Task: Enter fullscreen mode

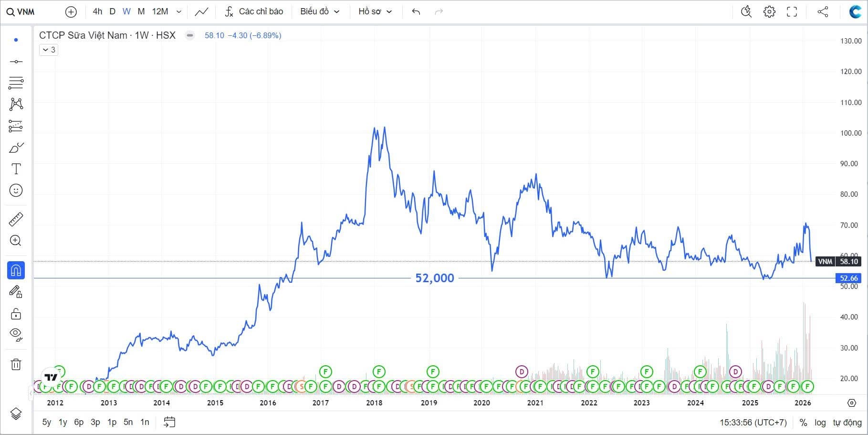Action: click(792, 11)
